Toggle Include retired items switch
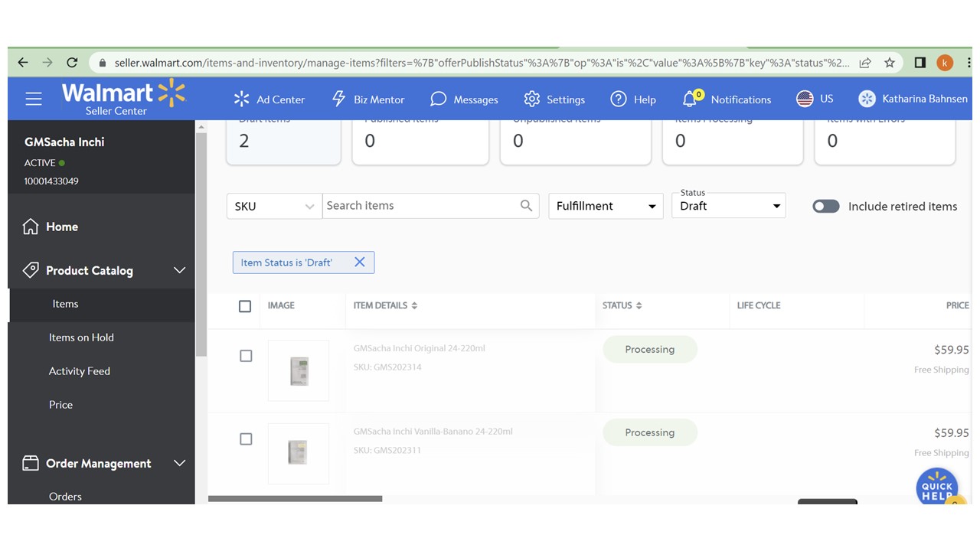Image resolution: width=980 pixels, height=551 pixels. [x=825, y=207]
